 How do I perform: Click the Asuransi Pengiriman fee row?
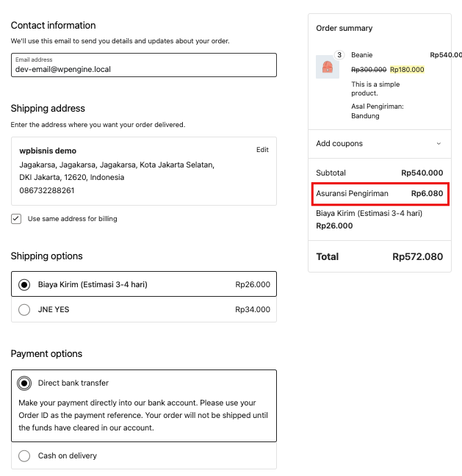coord(379,194)
